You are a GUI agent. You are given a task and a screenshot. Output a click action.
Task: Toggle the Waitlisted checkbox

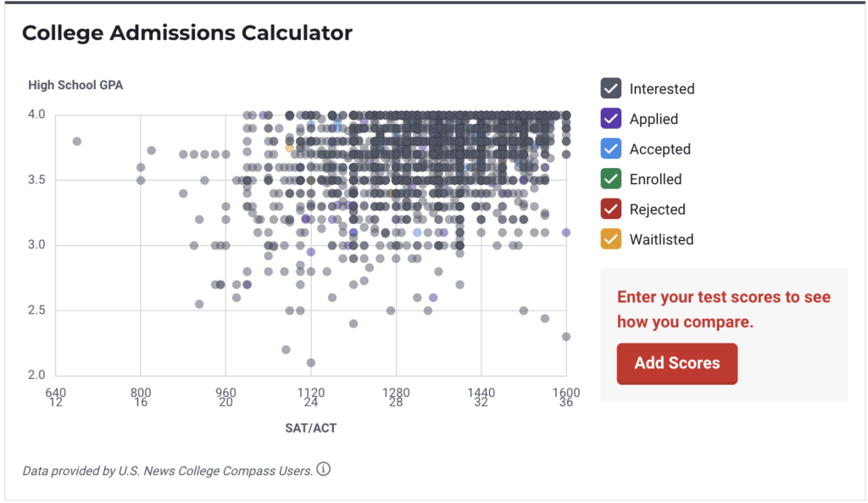(611, 239)
